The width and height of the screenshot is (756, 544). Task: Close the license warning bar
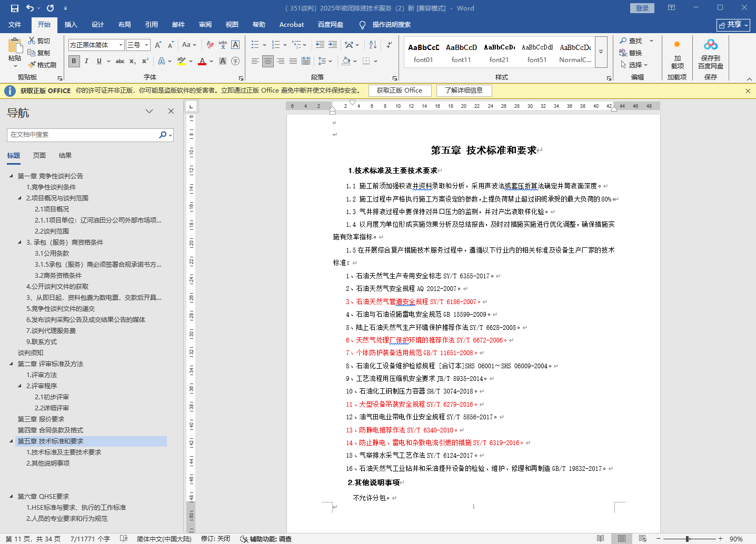pyautogui.click(x=748, y=91)
